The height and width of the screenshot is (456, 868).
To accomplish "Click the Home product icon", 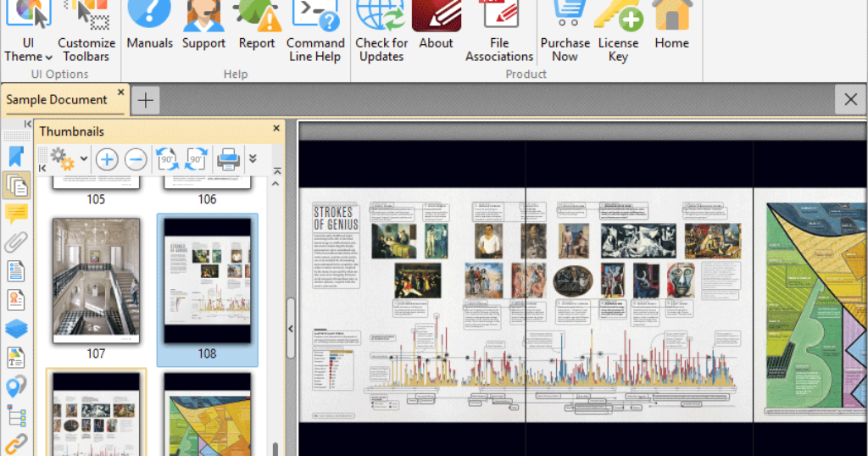I will tap(672, 26).
